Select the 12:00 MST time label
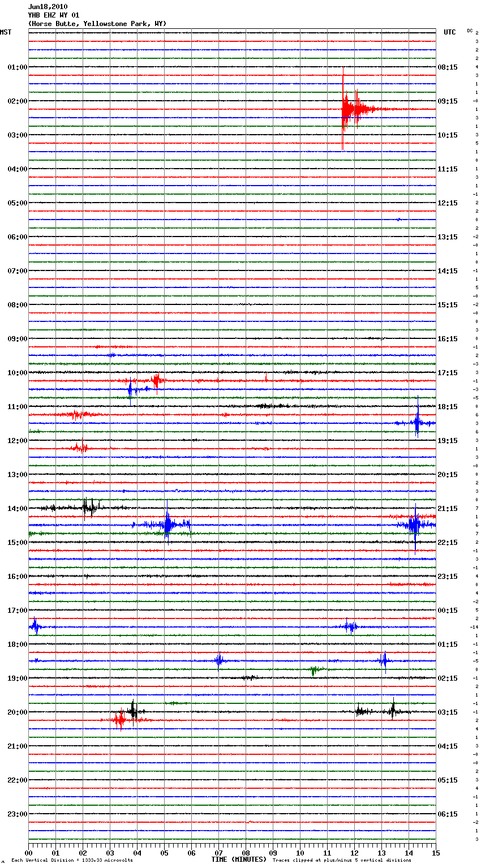Viewport: 481px width, 868px height. pos(18,441)
